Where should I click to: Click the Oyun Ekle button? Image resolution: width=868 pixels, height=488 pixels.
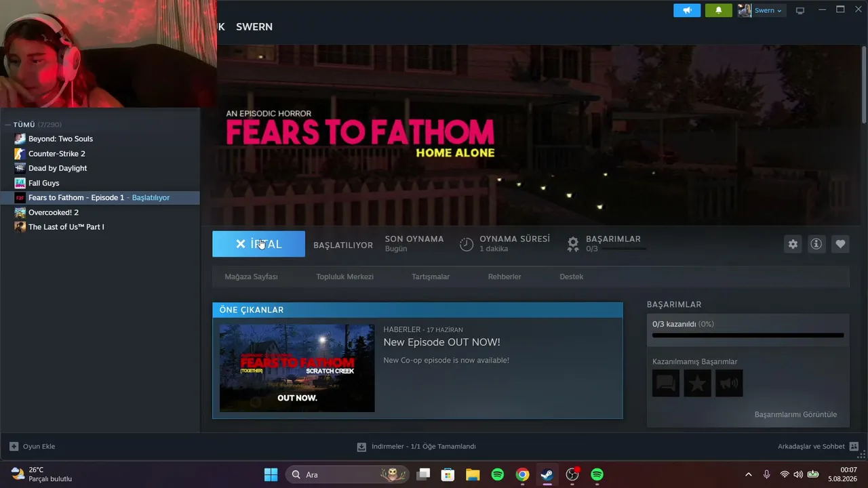pos(33,447)
